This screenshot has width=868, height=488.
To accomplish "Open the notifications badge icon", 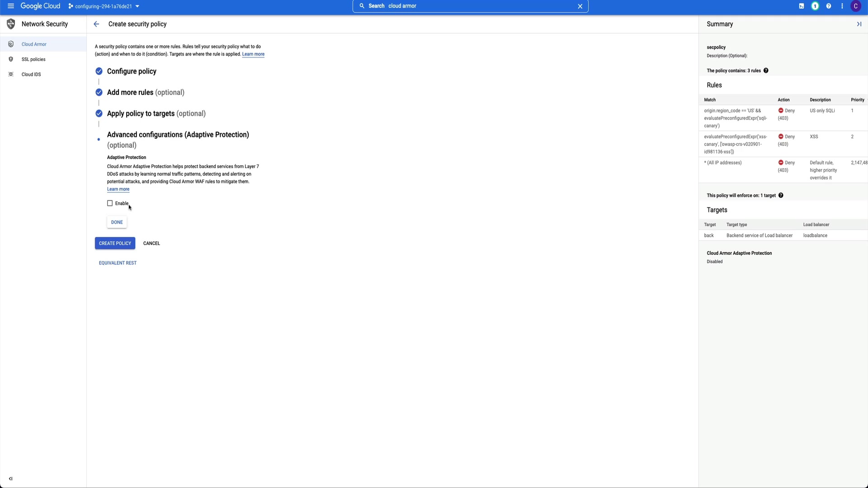I will click(x=815, y=6).
